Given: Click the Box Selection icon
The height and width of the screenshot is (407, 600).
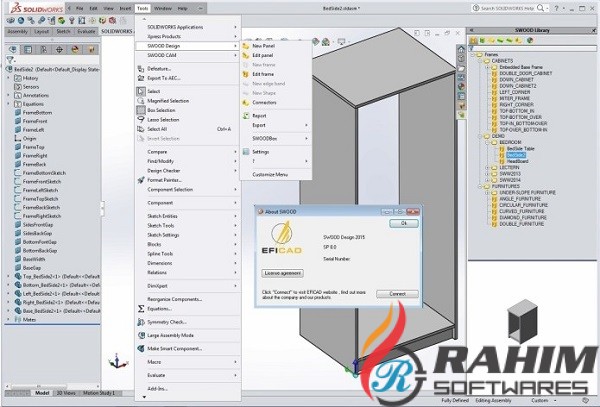Looking at the screenshot, I should 141,110.
